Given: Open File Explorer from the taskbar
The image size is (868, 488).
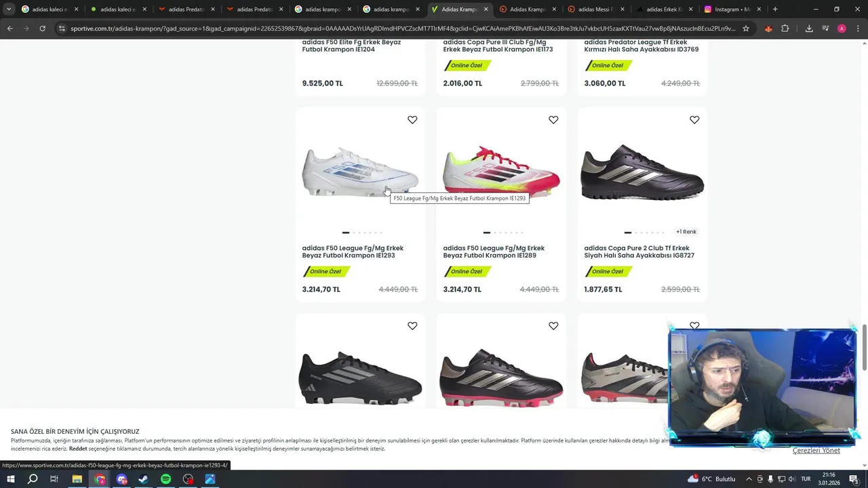Looking at the screenshot, I should (77, 479).
